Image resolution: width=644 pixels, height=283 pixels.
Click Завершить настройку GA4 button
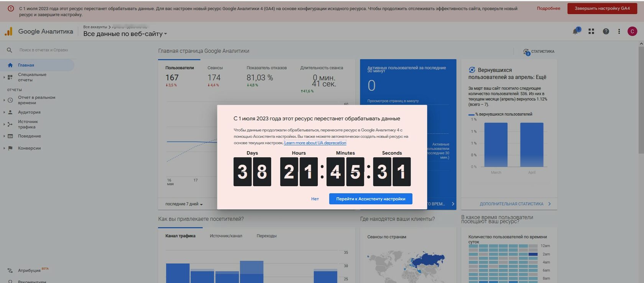pos(602,8)
